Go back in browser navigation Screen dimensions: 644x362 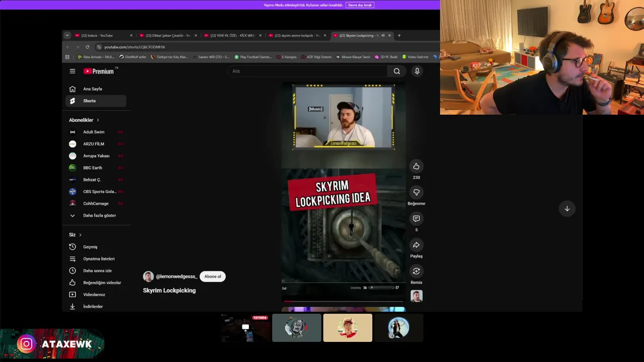pos(68,47)
